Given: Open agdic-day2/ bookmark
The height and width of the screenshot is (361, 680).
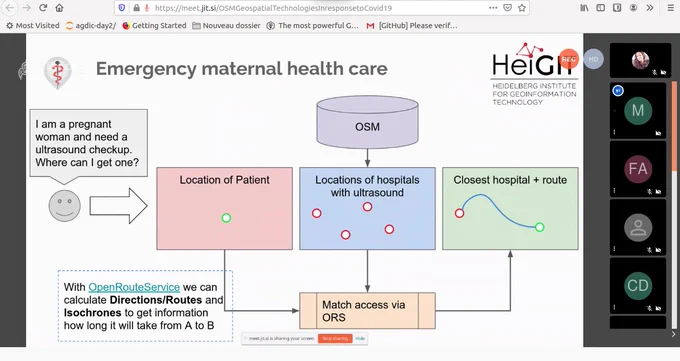Looking at the screenshot, I should point(91,26).
